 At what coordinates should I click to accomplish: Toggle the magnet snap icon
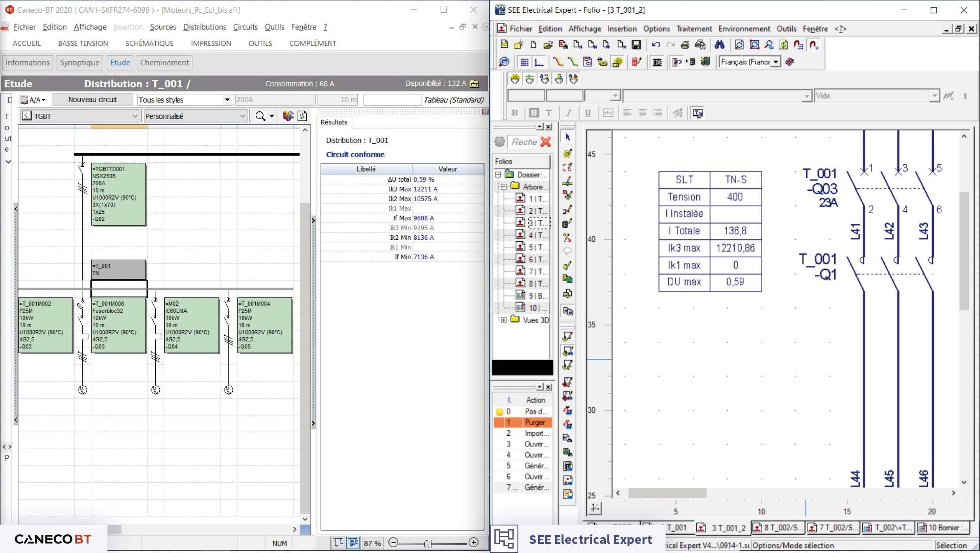(814, 45)
